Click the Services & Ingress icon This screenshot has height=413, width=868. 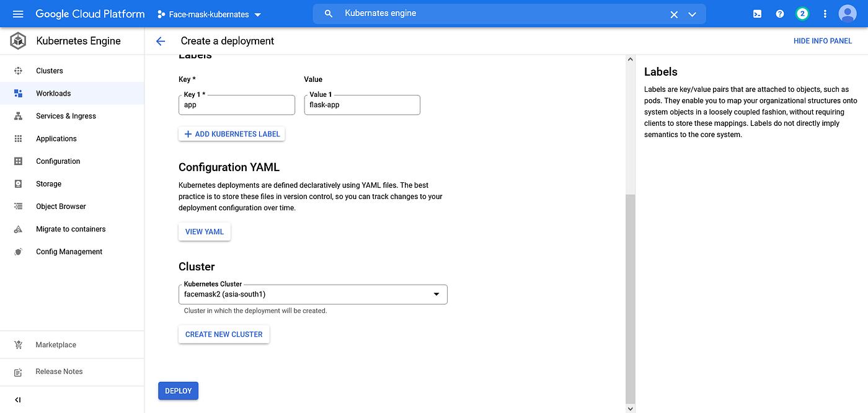pos(18,116)
